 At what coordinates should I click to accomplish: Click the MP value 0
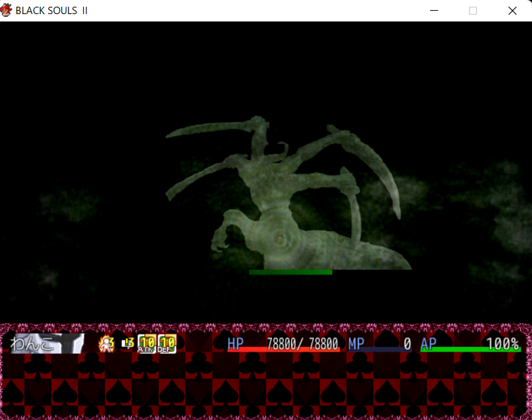click(407, 344)
